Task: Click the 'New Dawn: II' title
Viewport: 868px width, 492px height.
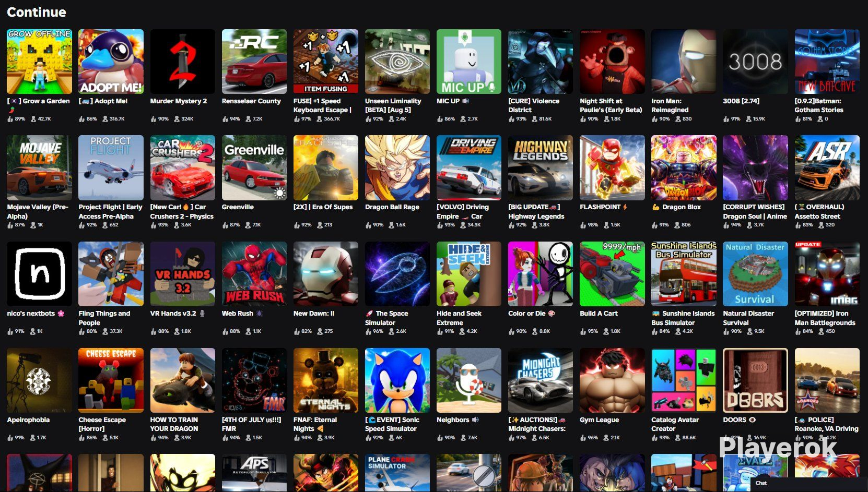Action: tap(314, 314)
